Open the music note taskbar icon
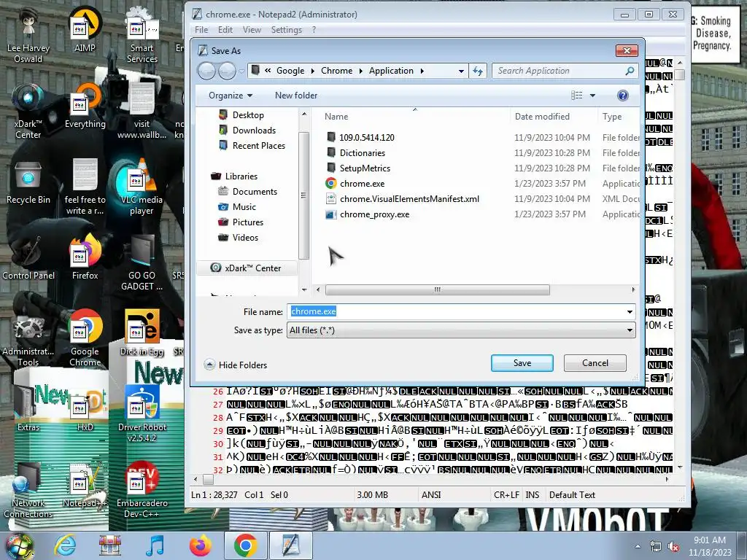 pos(155,545)
